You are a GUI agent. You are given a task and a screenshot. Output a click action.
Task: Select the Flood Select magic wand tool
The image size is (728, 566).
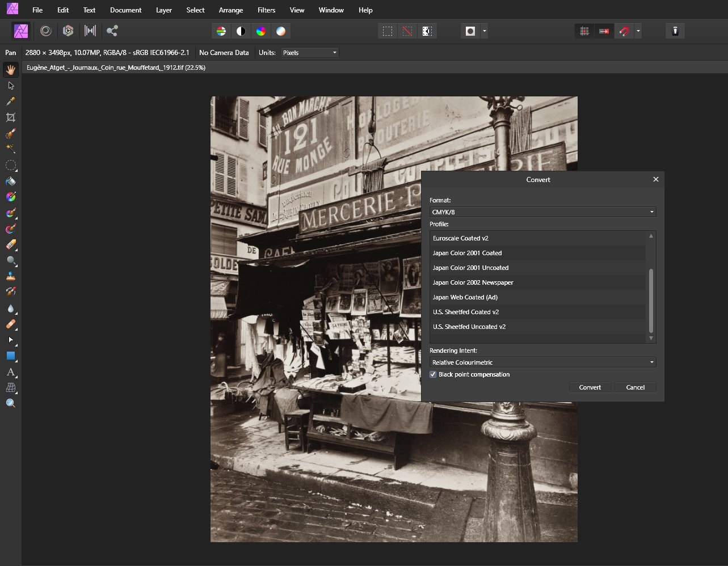[10, 149]
